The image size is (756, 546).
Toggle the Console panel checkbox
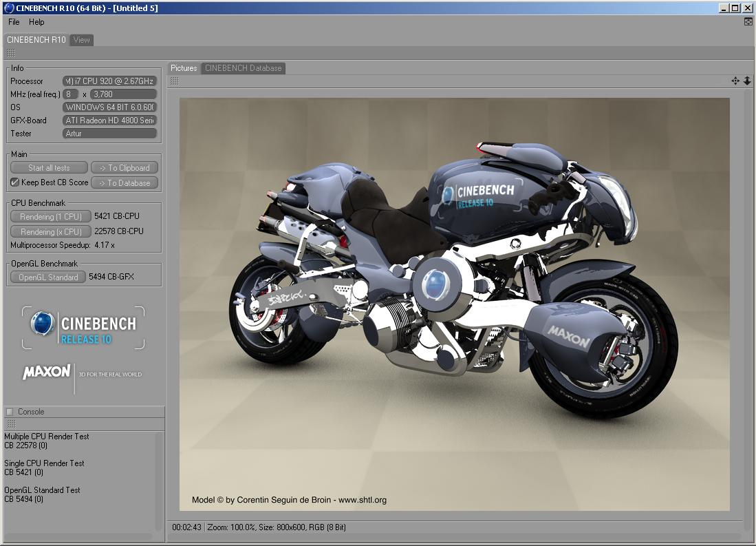coord(10,412)
